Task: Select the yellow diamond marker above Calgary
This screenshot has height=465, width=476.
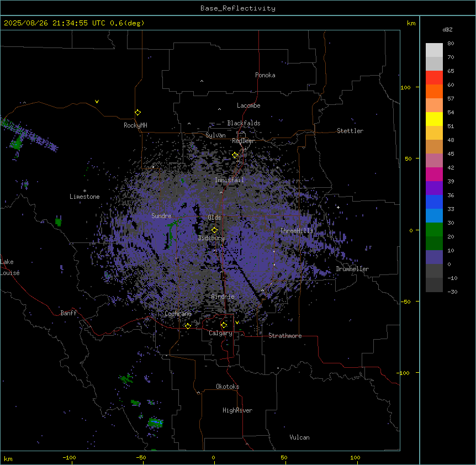Action: 224,325
